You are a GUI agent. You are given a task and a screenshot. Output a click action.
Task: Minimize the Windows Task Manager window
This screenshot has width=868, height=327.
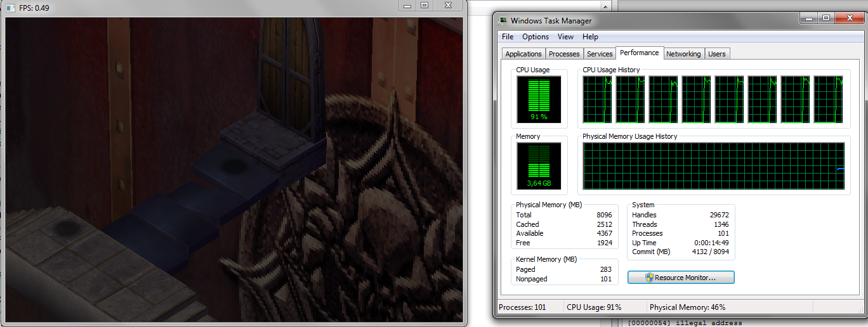pyautogui.click(x=808, y=18)
